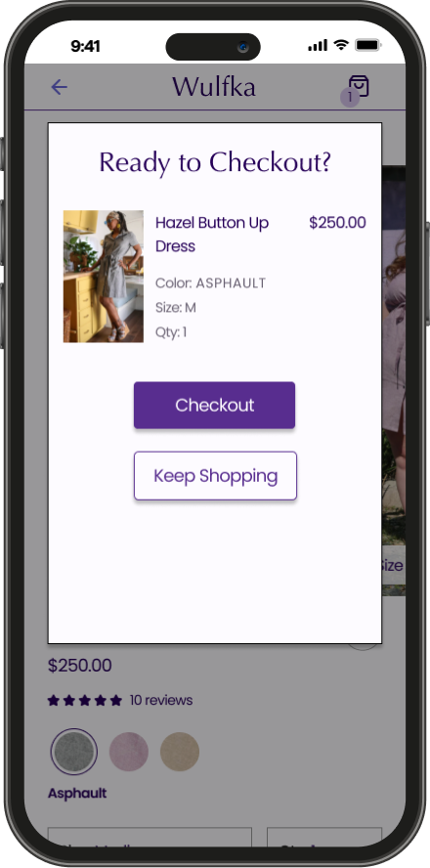Open the shopping bag icon
This screenshot has height=868, width=430.
click(x=359, y=86)
